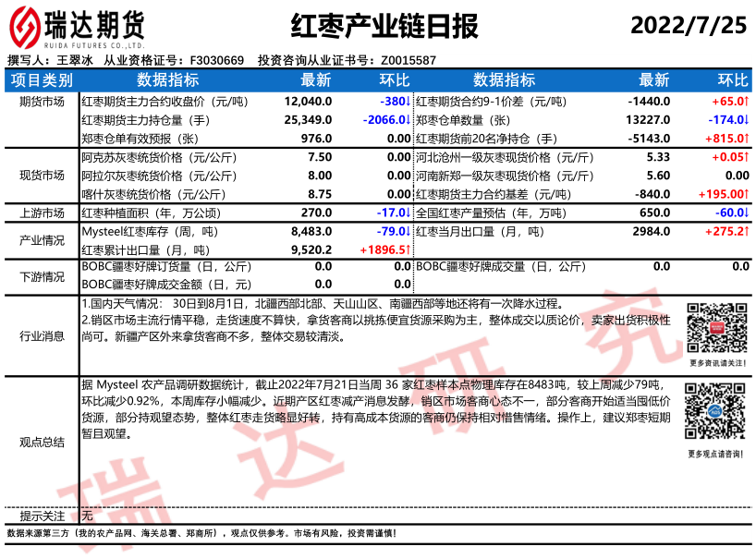Click the red up arrow beside +815.0

[x=746, y=139]
